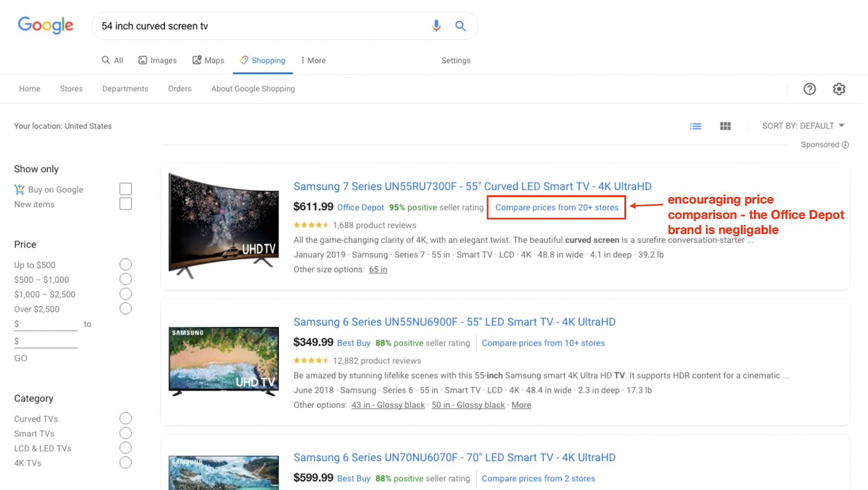
Task: Click Your location: United States text
Action: coord(63,126)
